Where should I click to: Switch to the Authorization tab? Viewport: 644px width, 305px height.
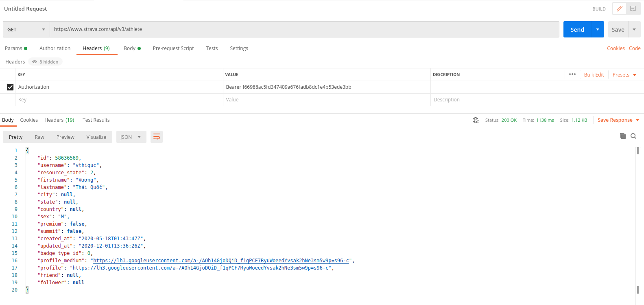[55, 48]
